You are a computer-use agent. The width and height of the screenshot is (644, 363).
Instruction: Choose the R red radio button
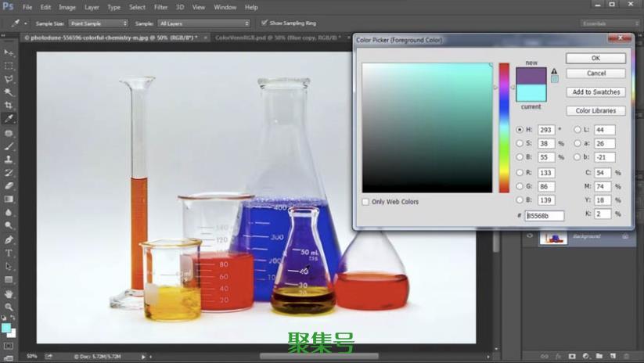click(520, 172)
